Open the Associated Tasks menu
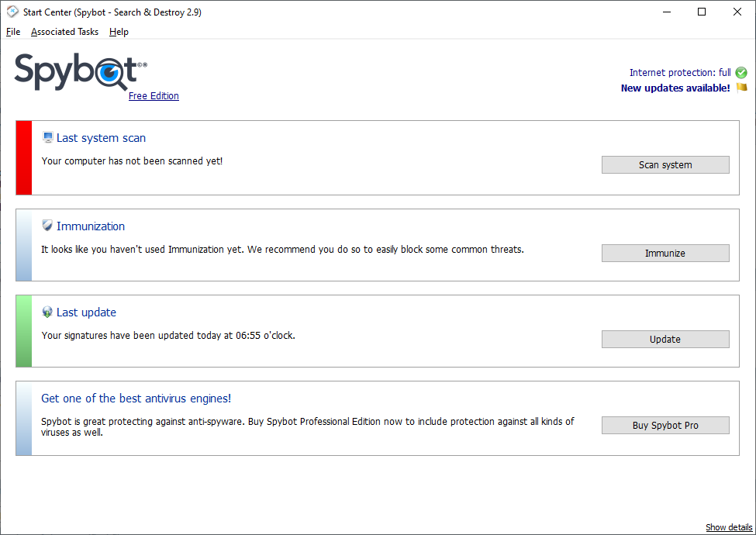The image size is (756, 535). pos(64,32)
